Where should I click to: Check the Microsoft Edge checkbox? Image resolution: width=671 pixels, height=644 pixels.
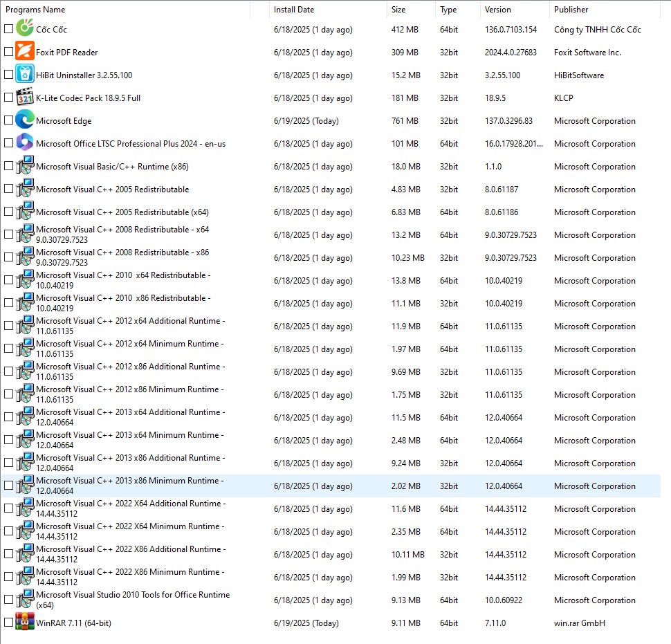click(8, 120)
